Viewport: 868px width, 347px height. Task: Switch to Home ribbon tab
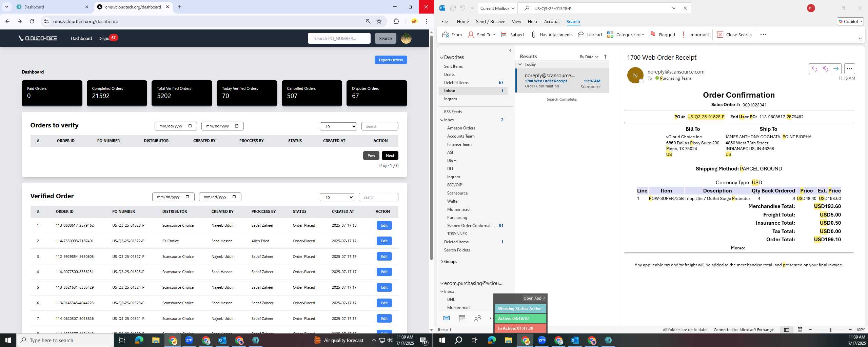(463, 21)
